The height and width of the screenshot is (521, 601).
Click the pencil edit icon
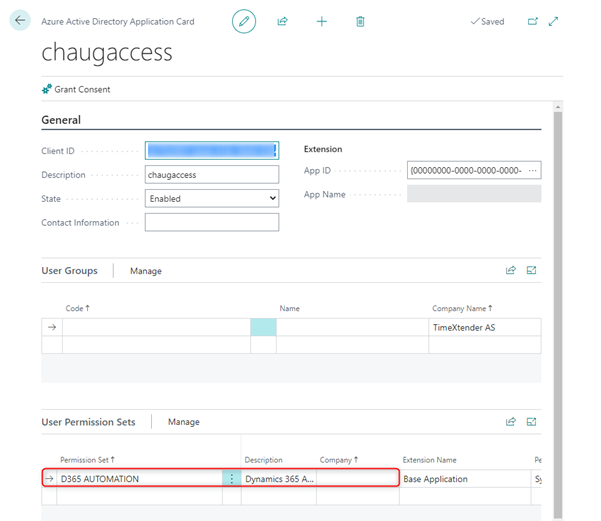pos(244,21)
